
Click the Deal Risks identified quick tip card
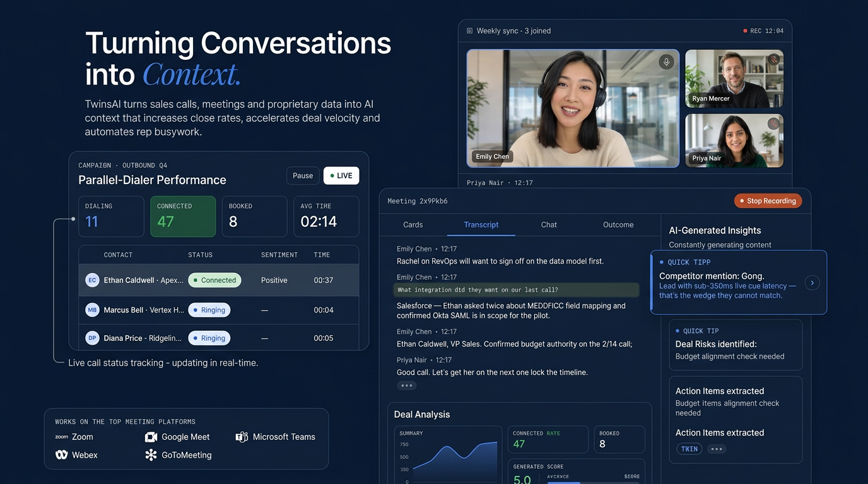click(736, 345)
